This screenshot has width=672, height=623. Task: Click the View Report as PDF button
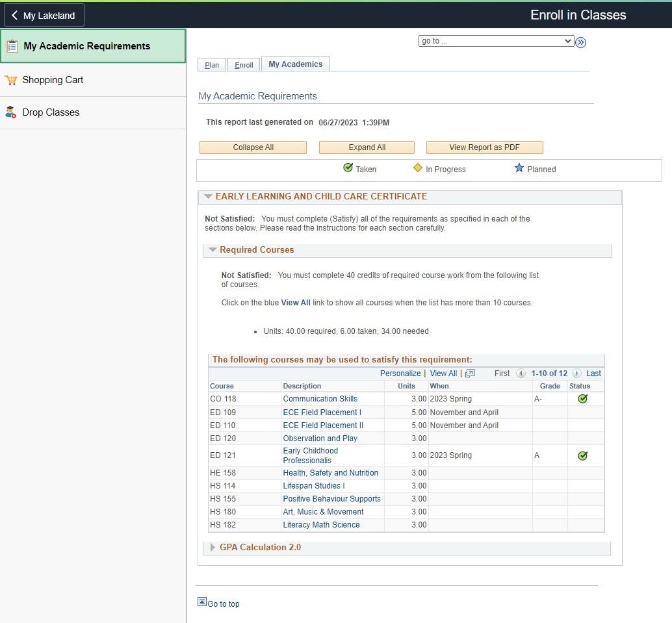pos(484,147)
